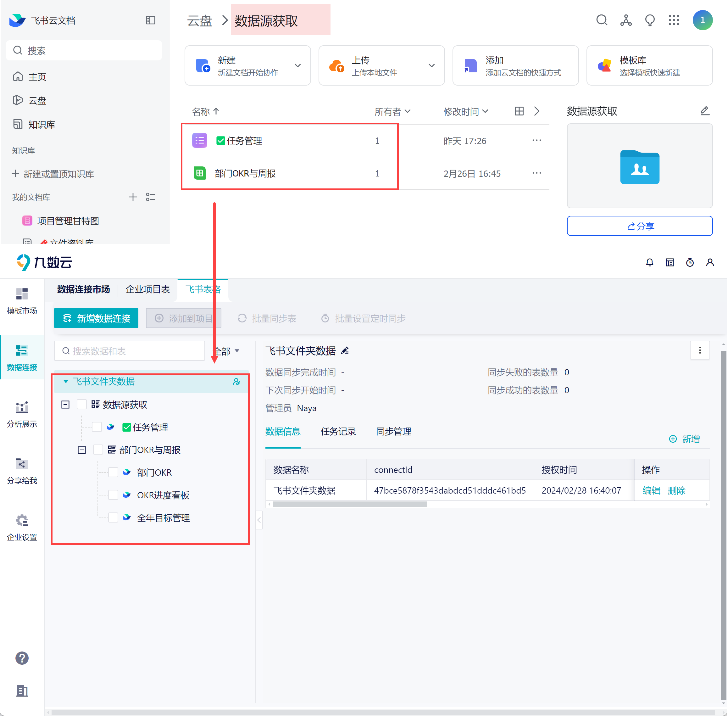Click the search magnifier icon in the Feishu header

pos(602,20)
